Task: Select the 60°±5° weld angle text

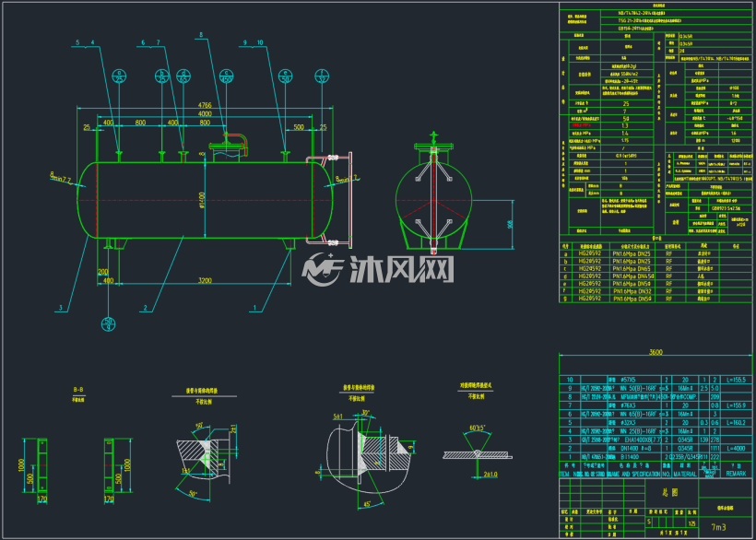Action: (x=478, y=428)
